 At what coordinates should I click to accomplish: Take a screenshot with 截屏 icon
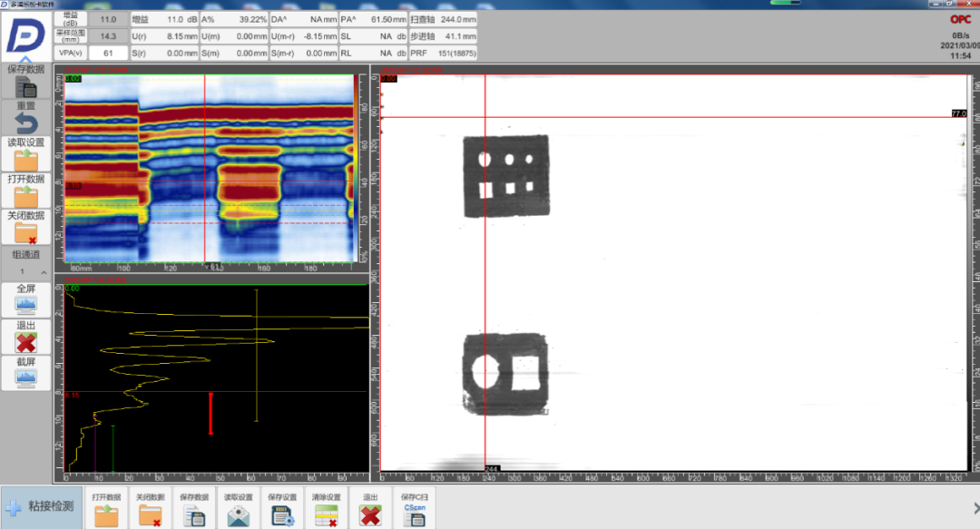click(25, 377)
